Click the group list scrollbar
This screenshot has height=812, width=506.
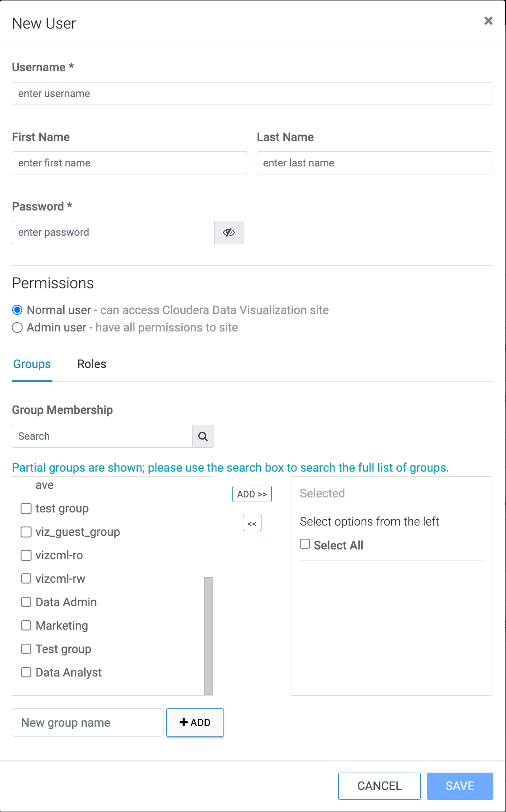pos(208,635)
